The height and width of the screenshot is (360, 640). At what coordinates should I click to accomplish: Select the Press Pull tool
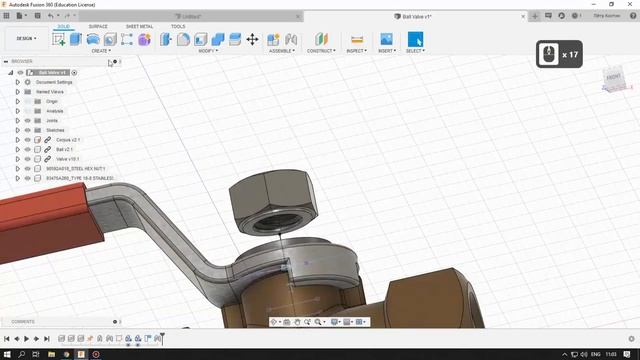(166, 39)
